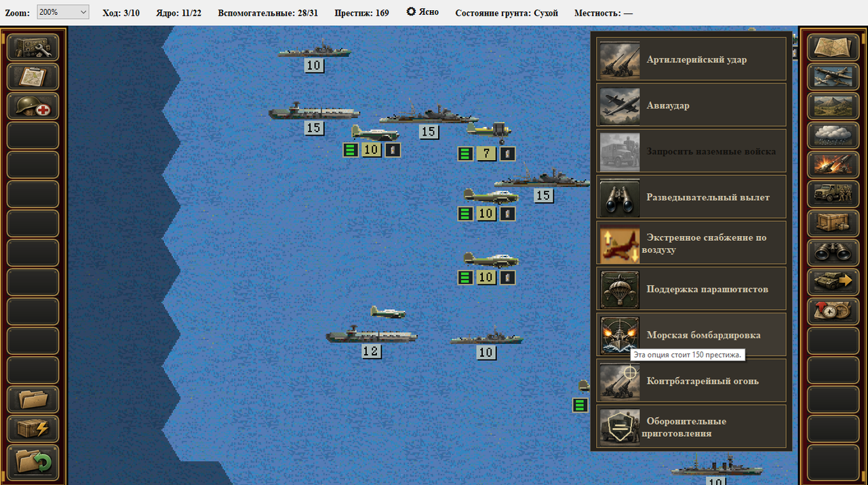The image size is (868, 485).
Task: Select Морская бомбардировка option
Action: pos(691,334)
